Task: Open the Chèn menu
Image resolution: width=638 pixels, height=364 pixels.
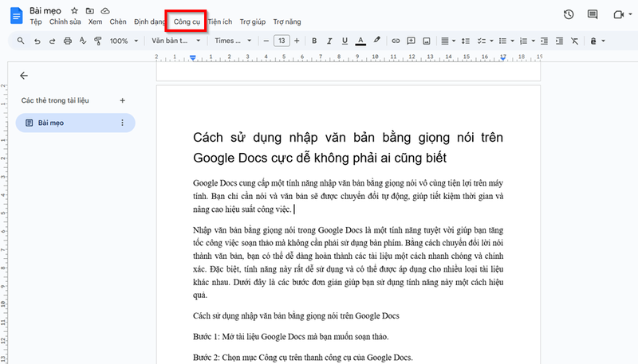Action: [118, 22]
